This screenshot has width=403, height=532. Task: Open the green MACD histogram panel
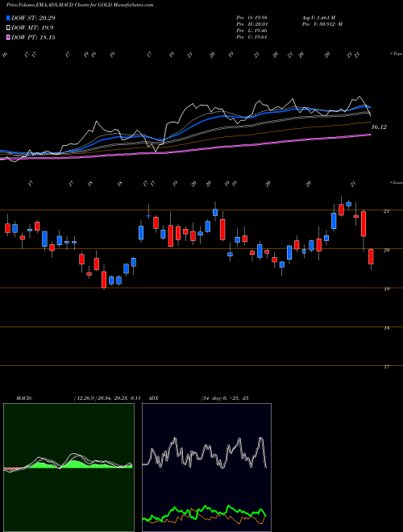[69, 468]
